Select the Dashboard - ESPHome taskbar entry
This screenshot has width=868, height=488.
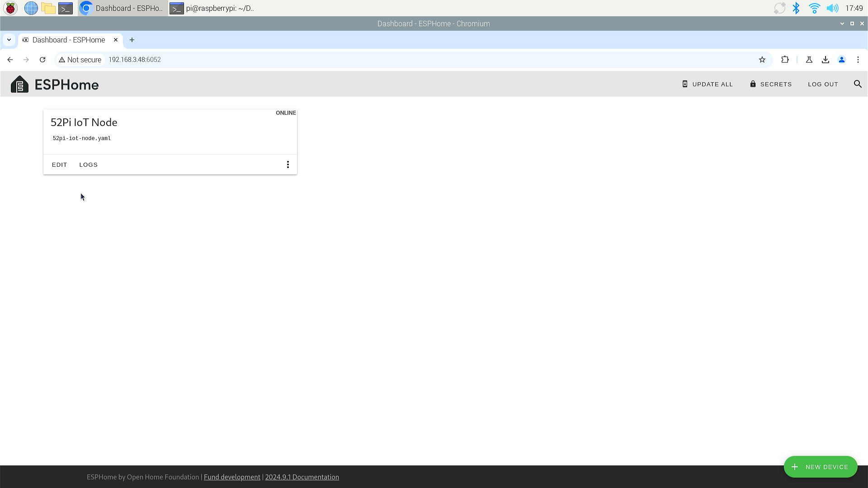tap(123, 8)
